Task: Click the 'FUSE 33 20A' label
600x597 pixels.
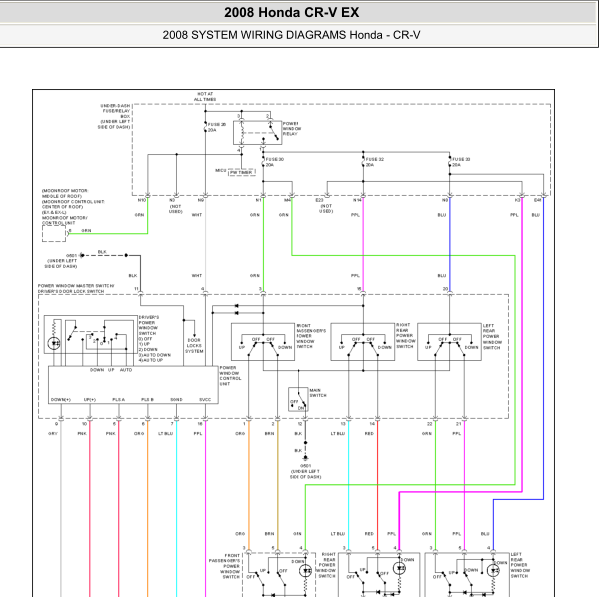Action: 461,162
